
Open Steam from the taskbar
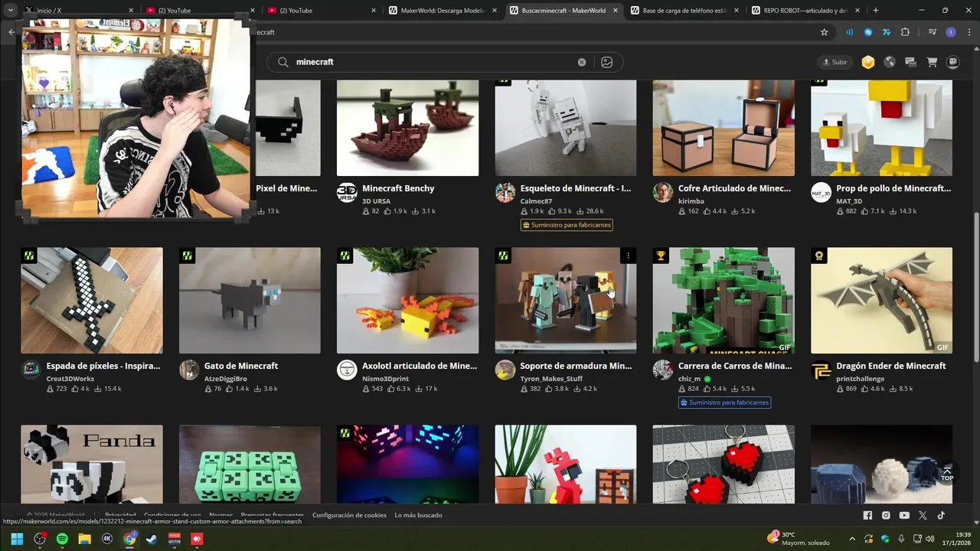152,539
